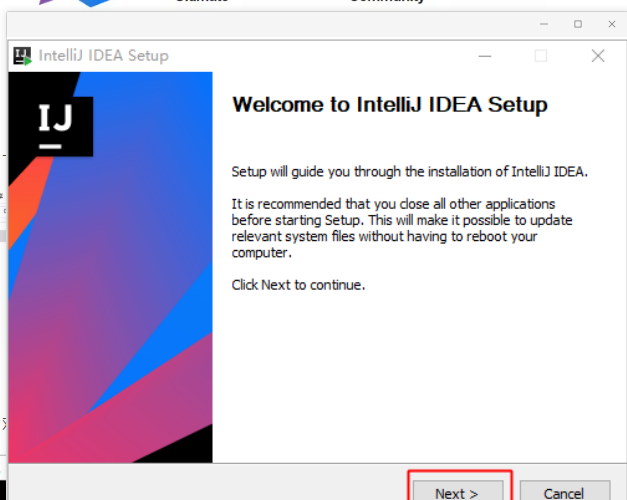Minimize the IntelliJ IDEA Setup dialog
Image resolution: width=627 pixels, height=500 pixels.
[x=485, y=56]
